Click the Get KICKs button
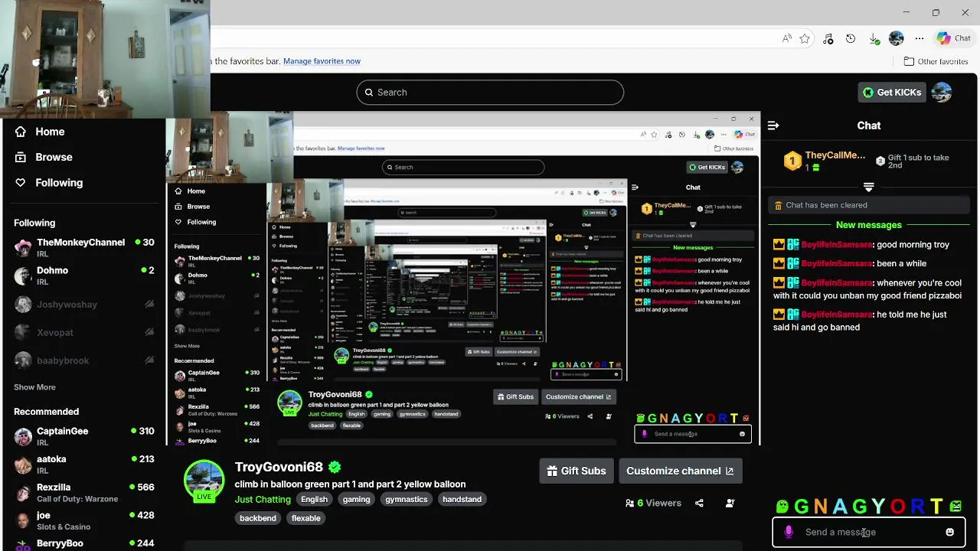Image resolution: width=980 pixels, height=551 pixels. click(x=892, y=92)
